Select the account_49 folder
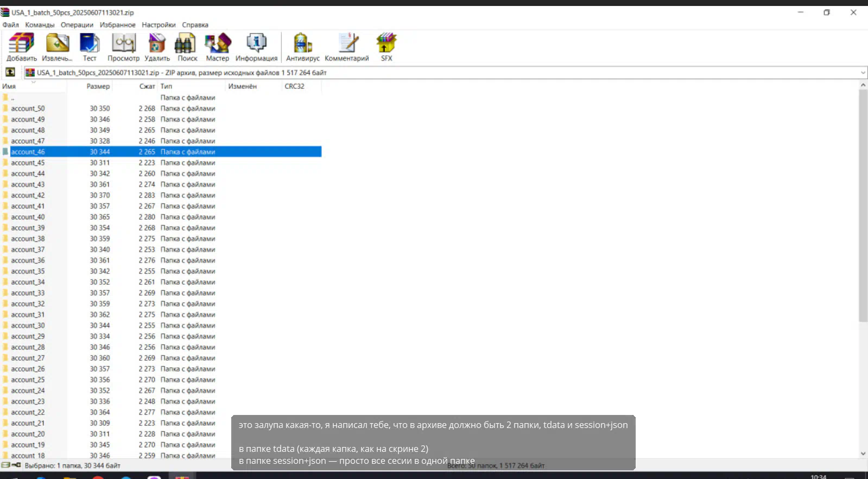 coord(161,119)
